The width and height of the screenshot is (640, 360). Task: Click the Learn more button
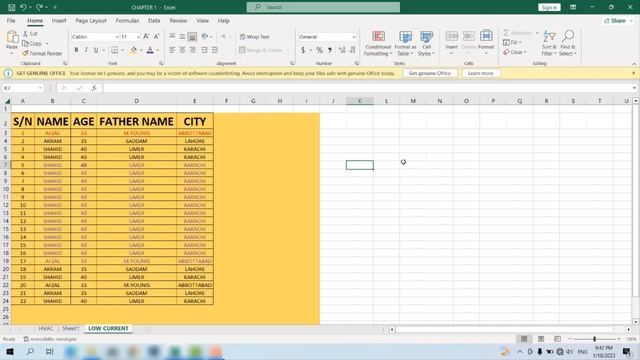[480, 73]
